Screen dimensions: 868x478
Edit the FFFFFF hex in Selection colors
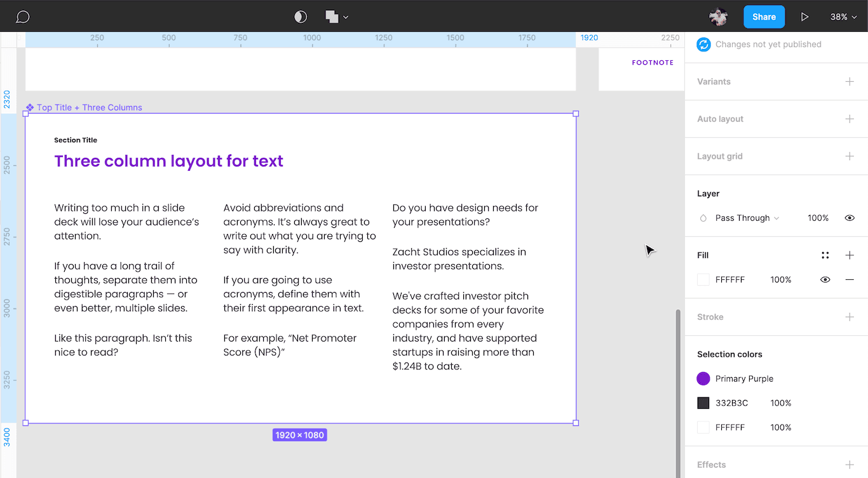pos(730,427)
